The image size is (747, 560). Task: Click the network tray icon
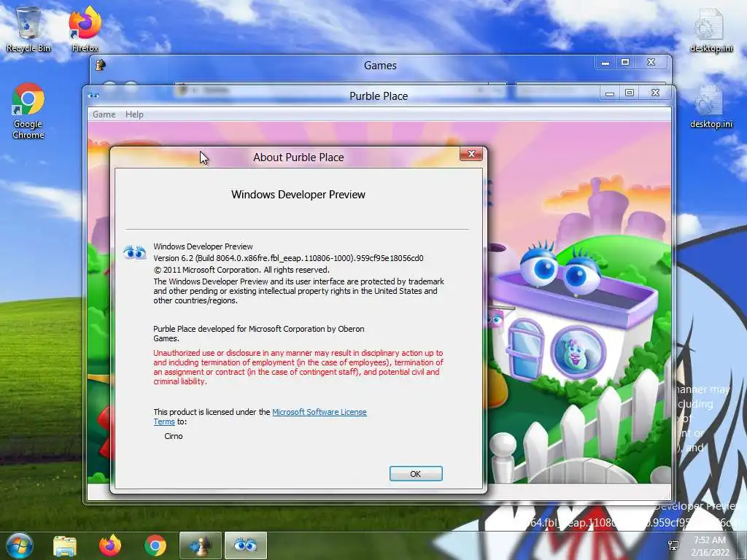coord(673,545)
